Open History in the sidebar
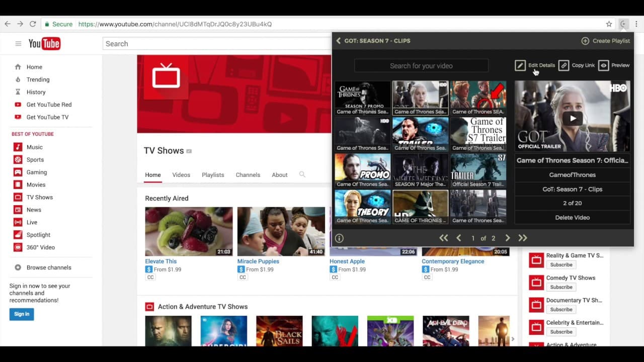This screenshot has width=644, height=362. [36, 92]
